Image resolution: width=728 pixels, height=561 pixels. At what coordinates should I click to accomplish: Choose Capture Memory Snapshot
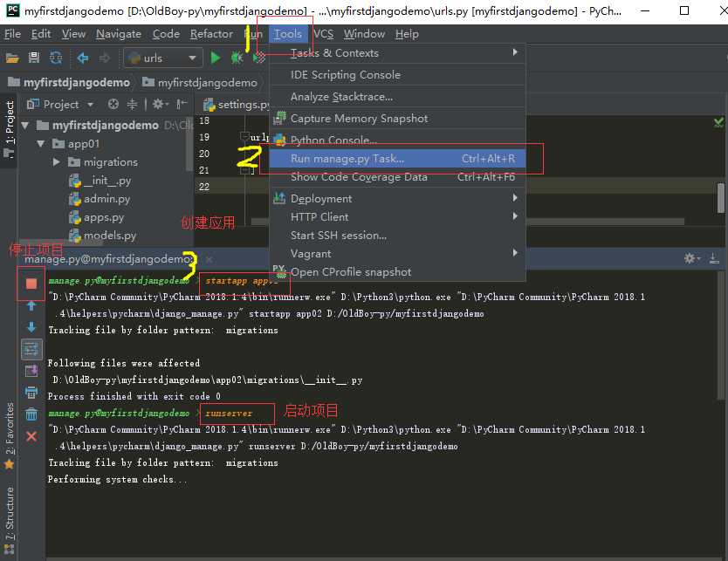coord(397,119)
